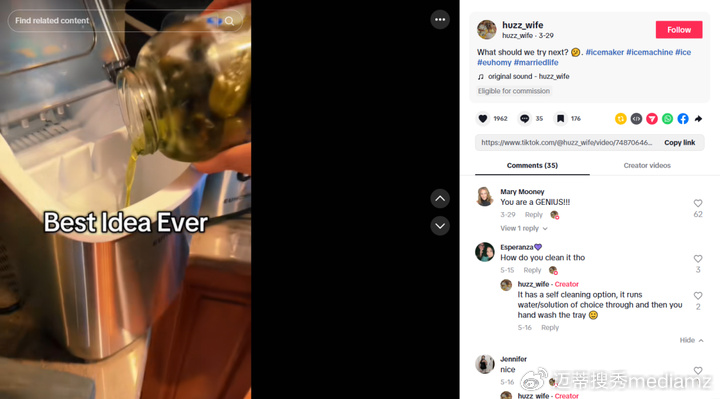Open comments via speech bubble icon

point(524,118)
